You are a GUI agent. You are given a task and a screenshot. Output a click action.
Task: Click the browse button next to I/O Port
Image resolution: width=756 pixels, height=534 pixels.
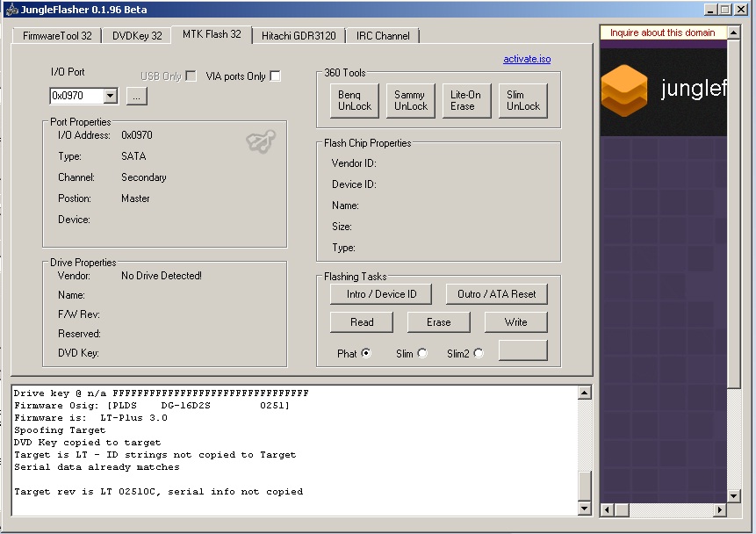coord(136,96)
